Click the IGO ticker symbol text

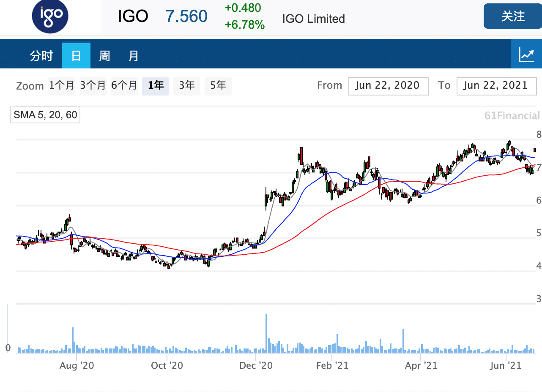[133, 16]
